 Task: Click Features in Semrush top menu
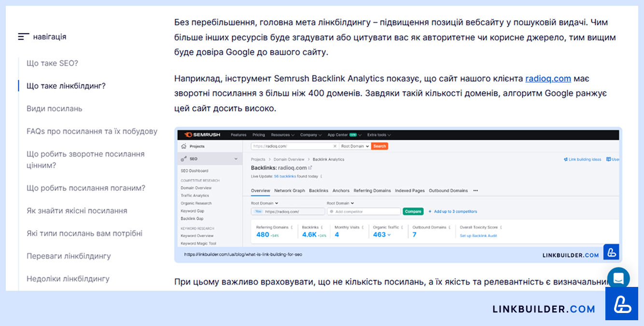point(238,135)
